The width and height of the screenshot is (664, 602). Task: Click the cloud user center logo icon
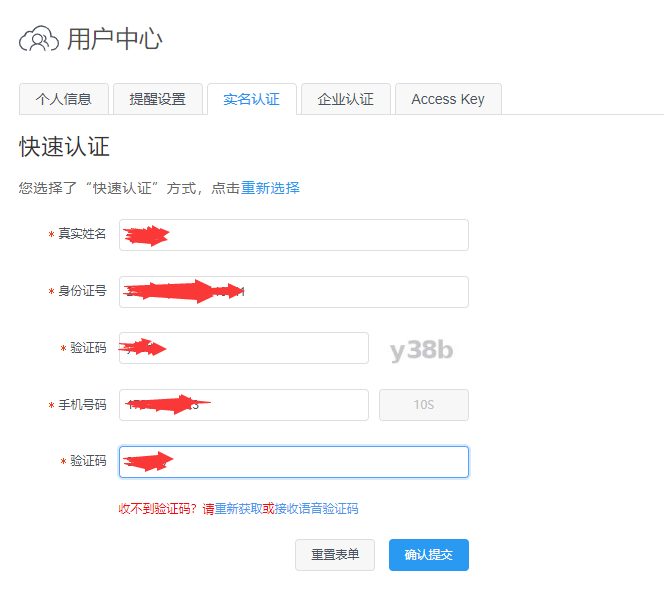tap(39, 40)
